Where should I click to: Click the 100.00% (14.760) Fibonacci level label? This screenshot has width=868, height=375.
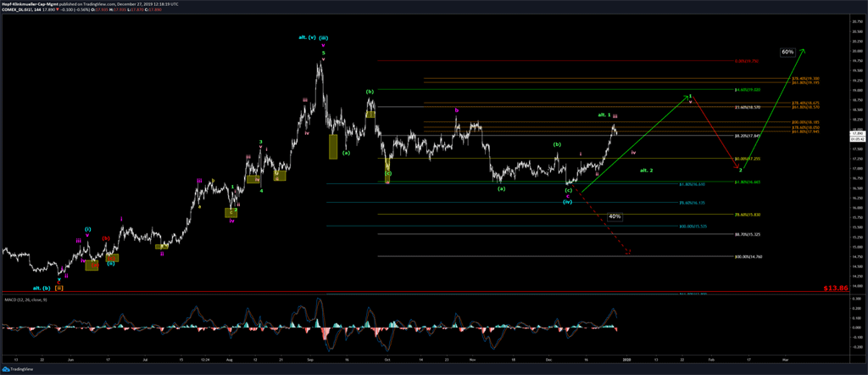pos(750,256)
